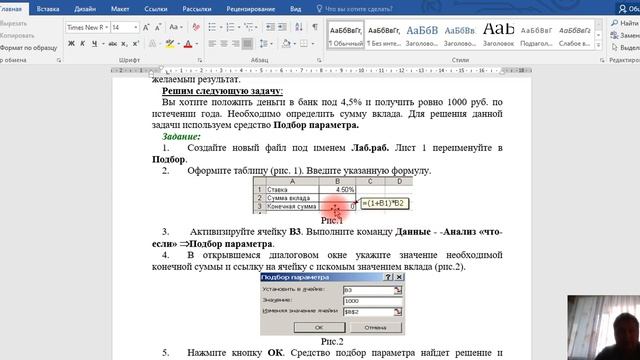The height and width of the screenshot is (360, 640).
Task: Apply yellow text highlight color
Action: coord(170,43)
